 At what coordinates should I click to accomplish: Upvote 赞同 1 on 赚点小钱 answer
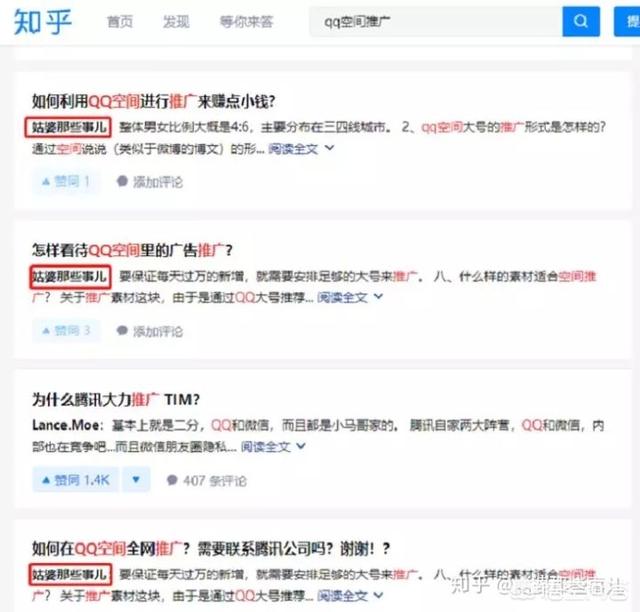[66, 182]
